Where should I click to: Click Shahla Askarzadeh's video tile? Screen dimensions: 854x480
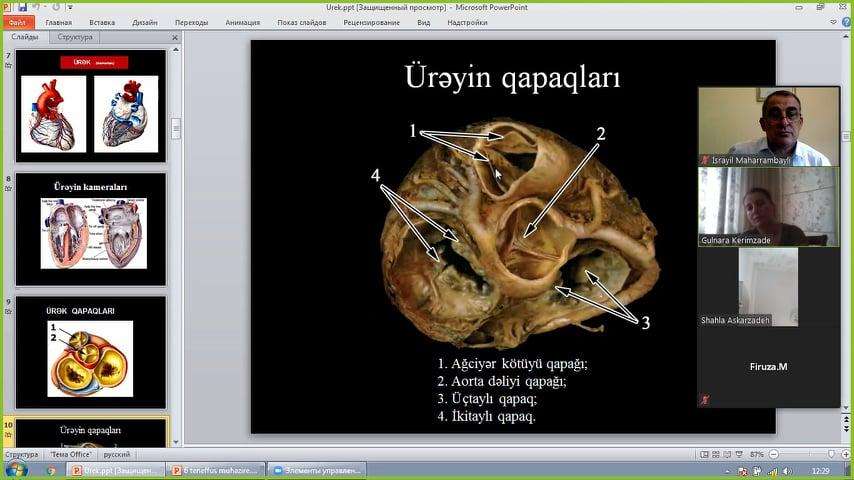click(768, 287)
